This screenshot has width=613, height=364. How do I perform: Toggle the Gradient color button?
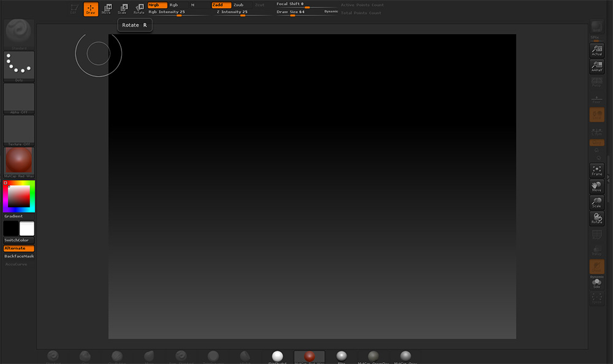[19, 216]
